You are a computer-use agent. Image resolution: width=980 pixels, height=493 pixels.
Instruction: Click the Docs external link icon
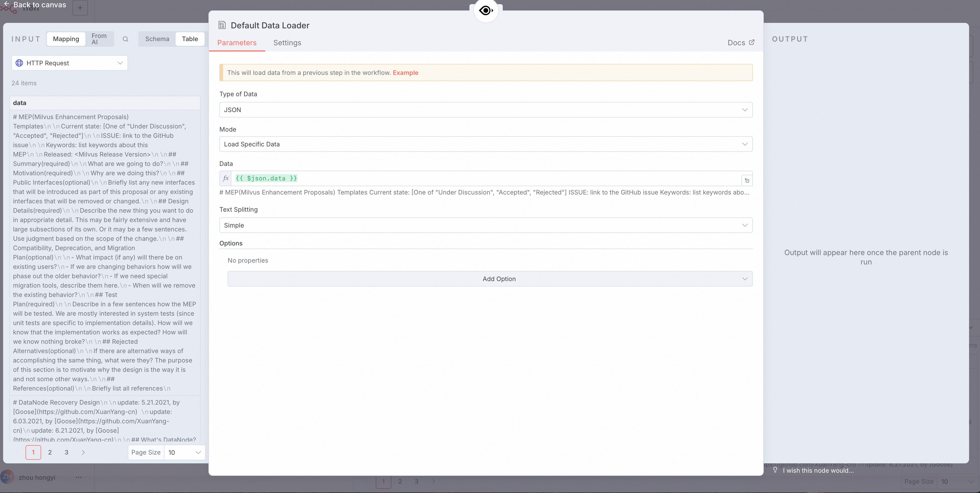click(x=751, y=43)
